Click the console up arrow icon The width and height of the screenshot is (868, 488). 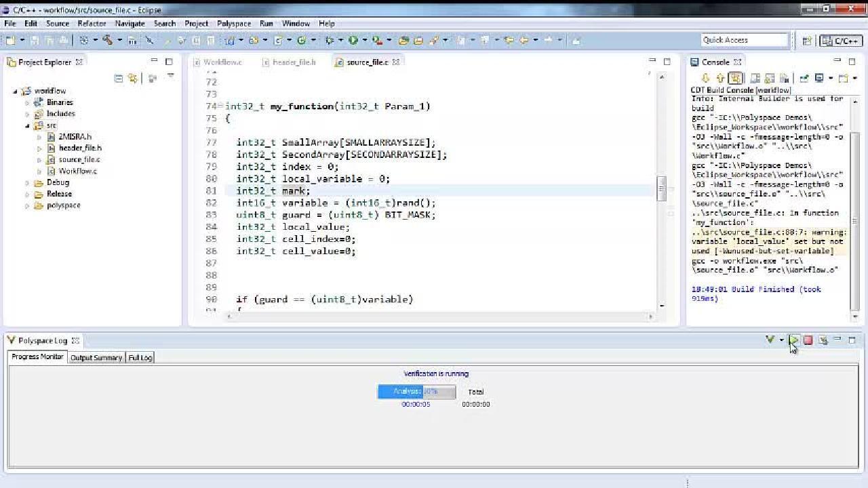pyautogui.click(x=720, y=78)
